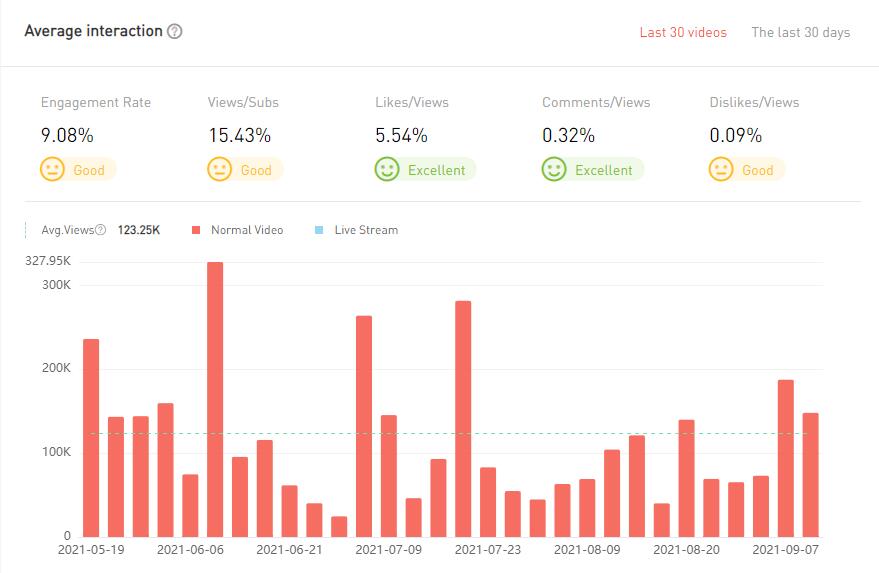Toggle Live Stream legend series
Screen dimensions: 879x573
(x=365, y=230)
